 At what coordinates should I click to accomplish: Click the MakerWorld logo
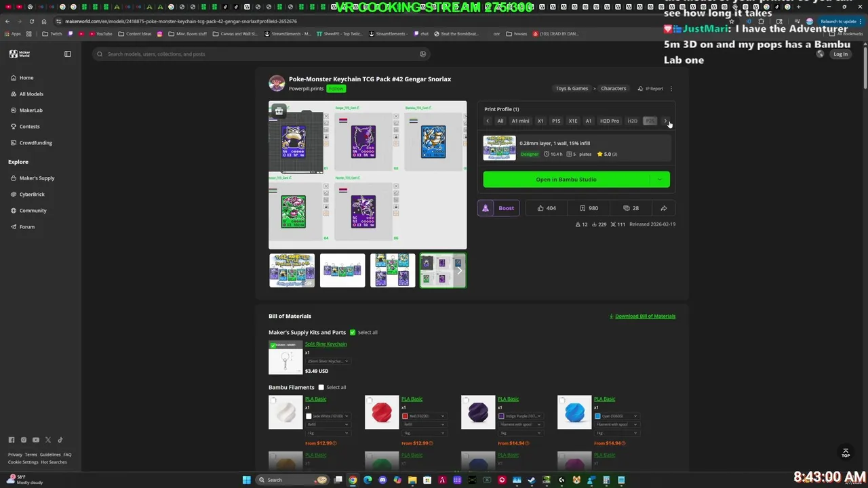(x=20, y=54)
